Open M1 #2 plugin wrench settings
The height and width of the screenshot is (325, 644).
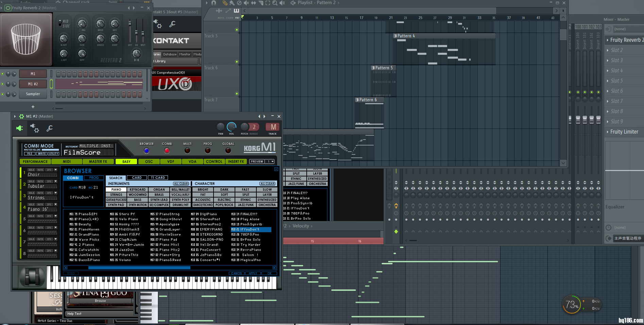50,128
